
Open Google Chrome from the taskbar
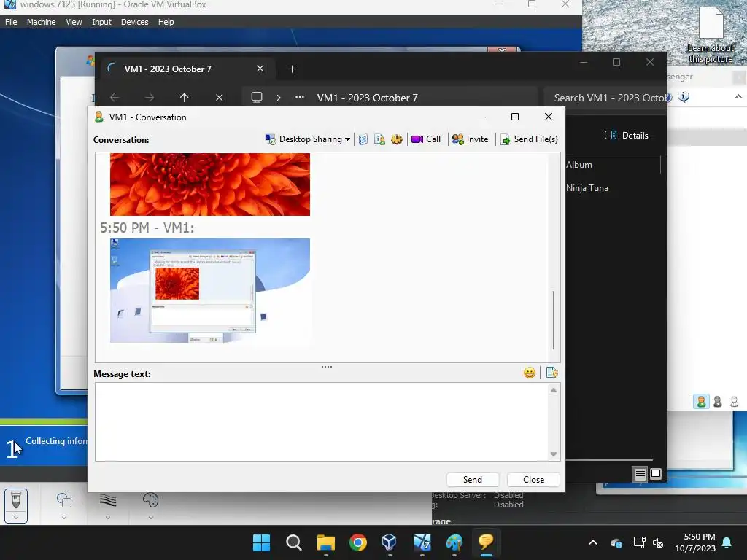click(357, 542)
